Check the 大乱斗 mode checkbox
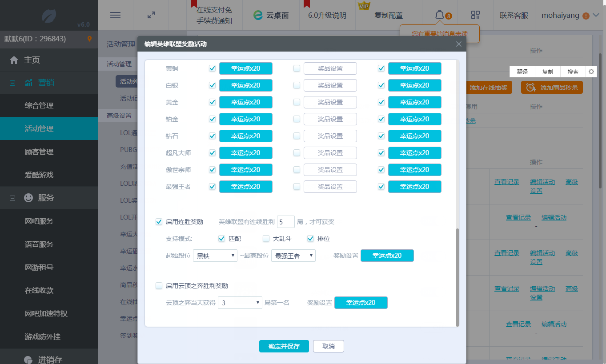This screenshot has height=364, width=606. 266,239
